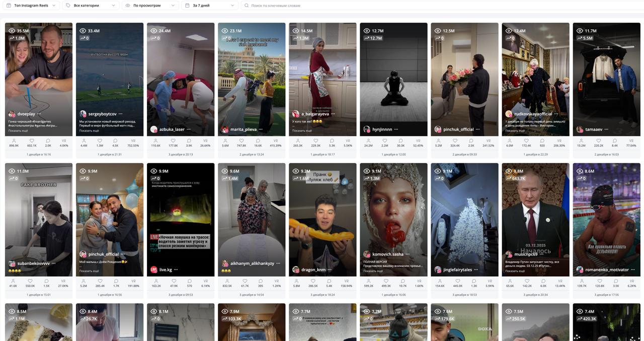This screenshot has height=341, width=644.
Task: Expand the "За 7 дней" period dropdown
Action: (x=209, y=6)
